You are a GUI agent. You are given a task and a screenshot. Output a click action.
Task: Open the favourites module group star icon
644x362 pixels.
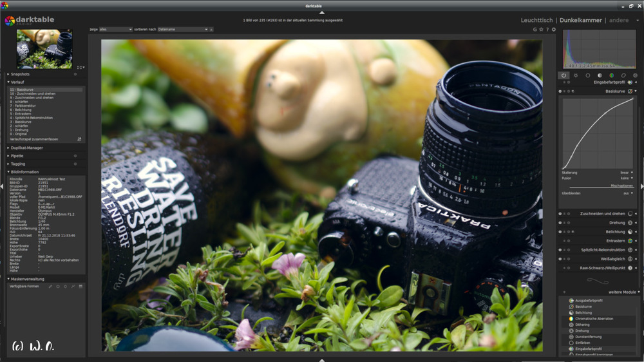click(576, 75)
